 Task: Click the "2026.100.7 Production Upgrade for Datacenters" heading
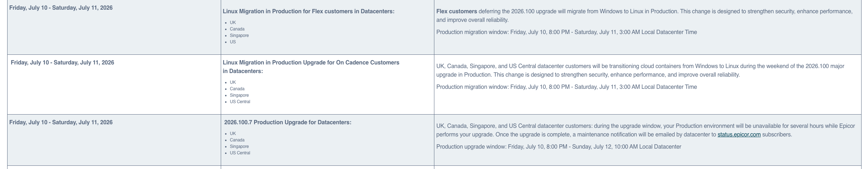[287, 122]
